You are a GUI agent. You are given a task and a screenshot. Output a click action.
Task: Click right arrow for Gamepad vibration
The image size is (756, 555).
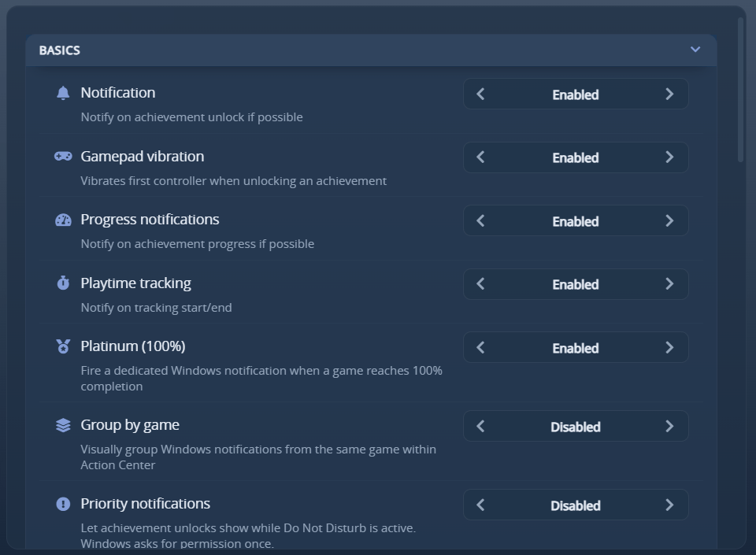click(x=669, y=157)
